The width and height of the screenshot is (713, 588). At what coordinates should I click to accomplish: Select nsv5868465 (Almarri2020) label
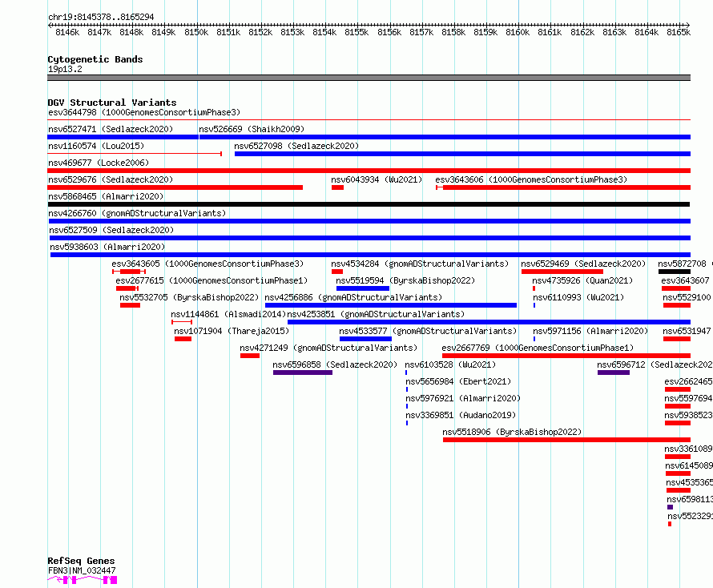(x=106, y=196)
